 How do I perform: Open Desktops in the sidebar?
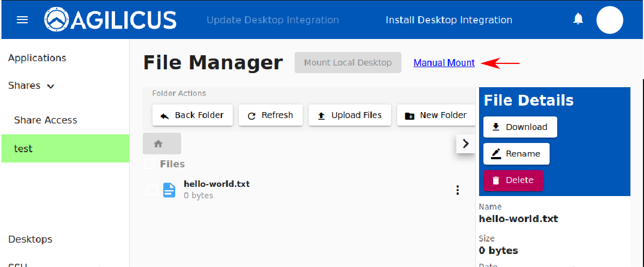coord(30,239)
